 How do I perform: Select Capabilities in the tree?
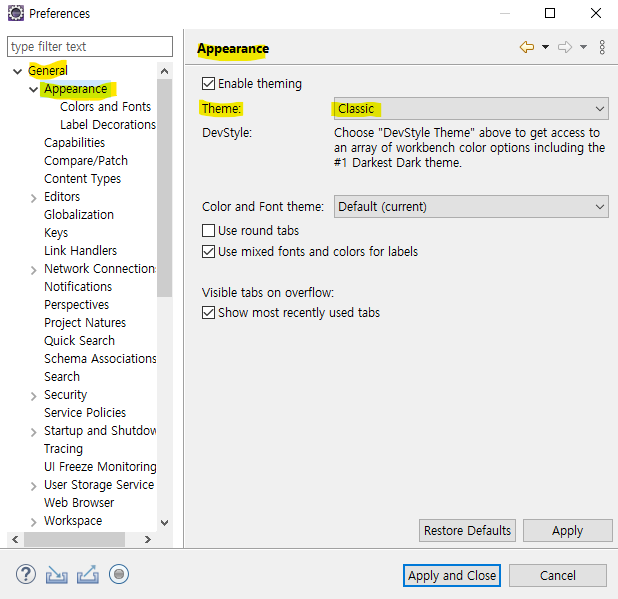tap(74, 143)
